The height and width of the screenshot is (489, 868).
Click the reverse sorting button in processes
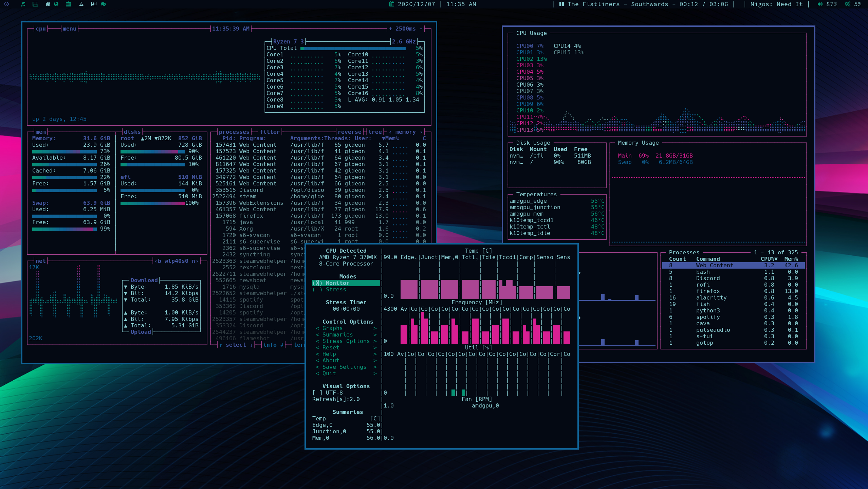tap(349, 132)
